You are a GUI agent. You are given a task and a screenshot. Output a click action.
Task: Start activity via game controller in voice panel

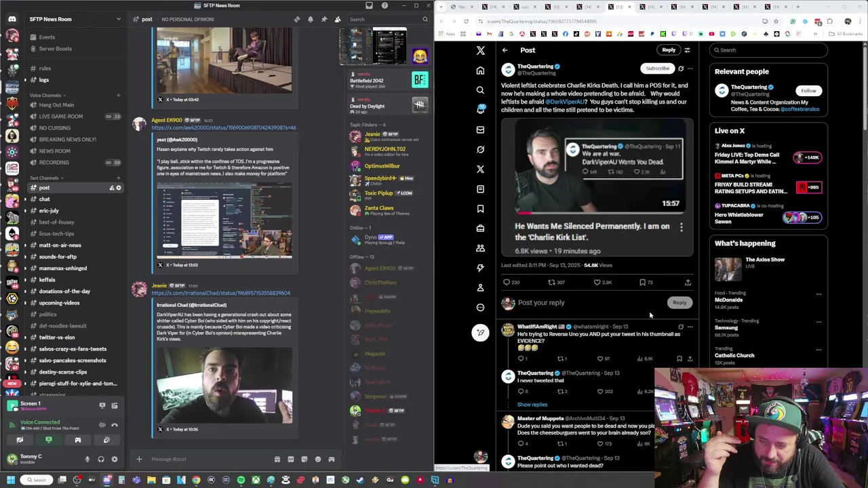click(x=77, y=441)
